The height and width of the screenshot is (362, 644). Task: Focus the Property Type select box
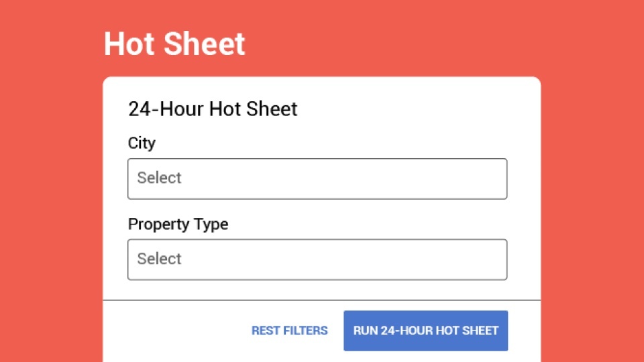[317, 259]
